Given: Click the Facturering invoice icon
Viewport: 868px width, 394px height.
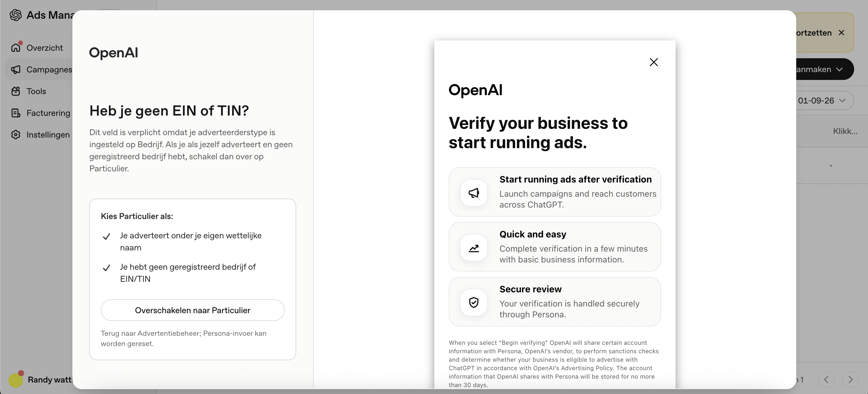Looking at the screenshot, I should coord(16,113).
